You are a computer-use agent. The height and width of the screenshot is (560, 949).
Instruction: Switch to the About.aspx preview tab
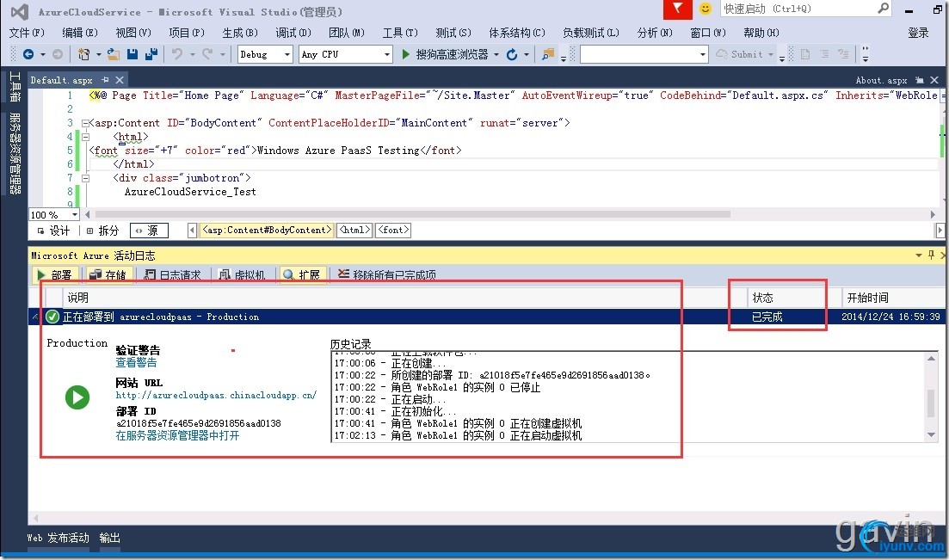pos(881,80)
